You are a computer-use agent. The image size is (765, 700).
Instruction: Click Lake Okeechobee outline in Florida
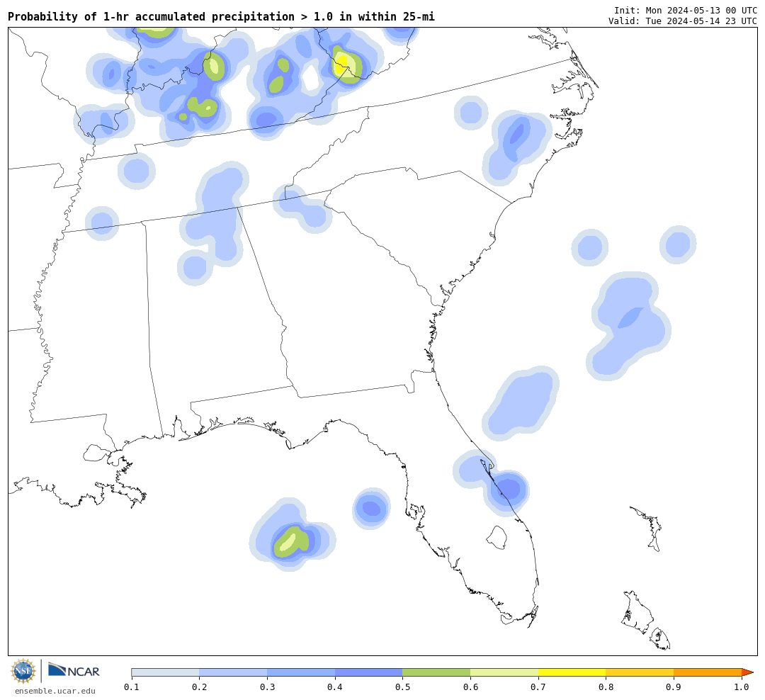point(497,538)
